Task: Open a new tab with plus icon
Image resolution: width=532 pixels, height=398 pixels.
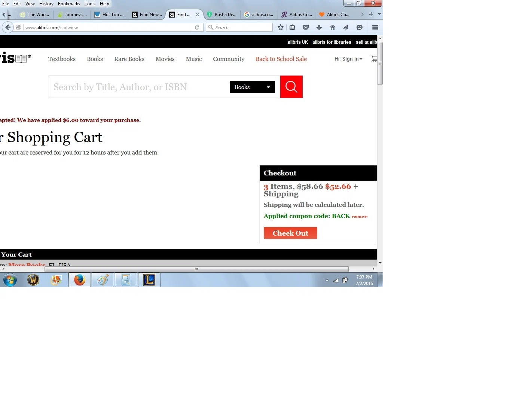Action: 371,14
